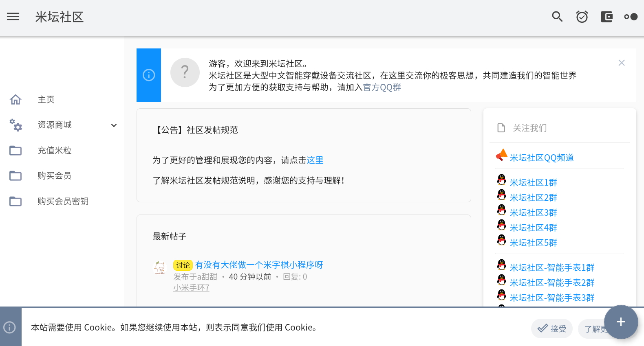Open the post author's avatar thumbnail
The image size is (644, 346).
point(160,268)
